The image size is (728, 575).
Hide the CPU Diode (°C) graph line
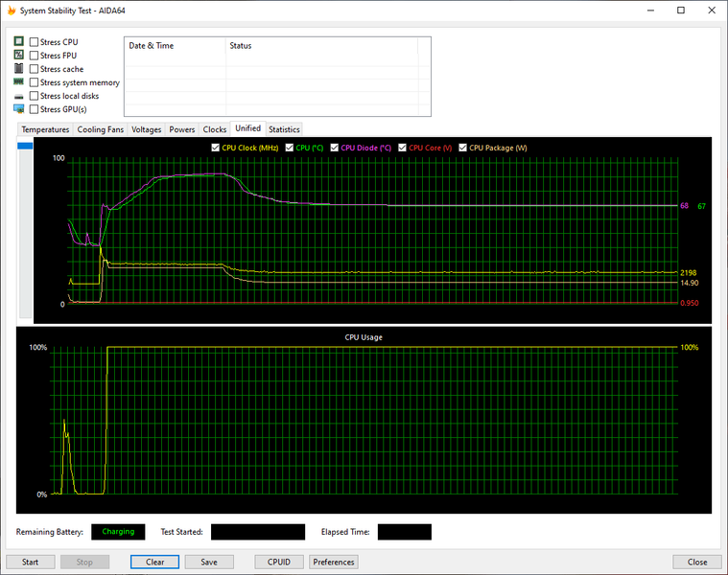pos(335,148)
